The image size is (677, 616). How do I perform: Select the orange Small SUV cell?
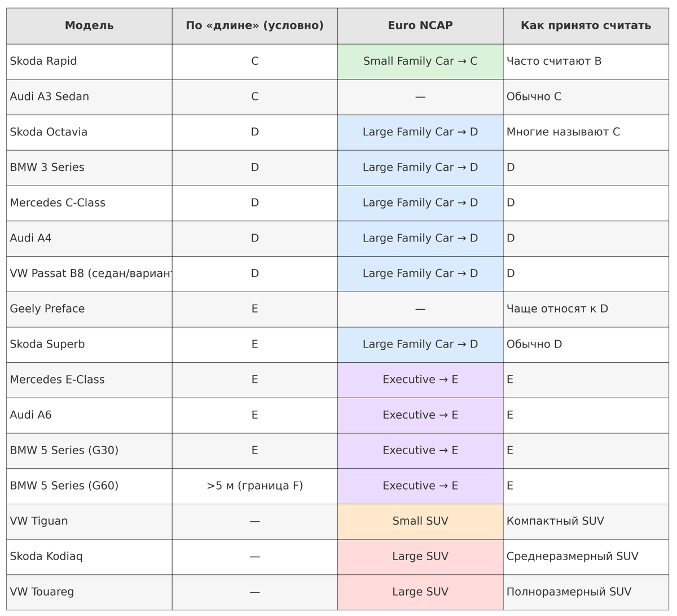point(420,521)
